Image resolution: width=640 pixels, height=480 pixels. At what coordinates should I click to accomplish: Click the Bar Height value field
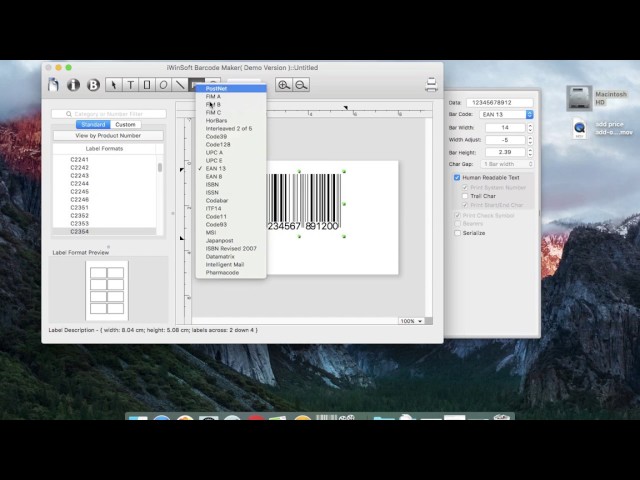(505, 152)
